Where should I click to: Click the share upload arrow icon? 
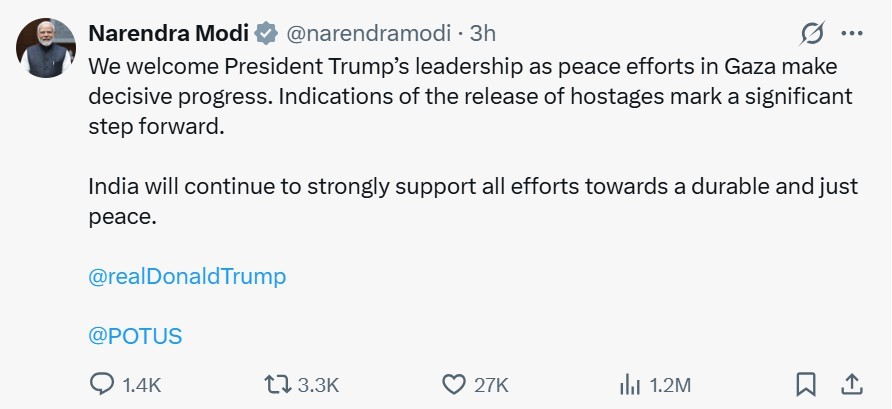[x=852, y=384]
